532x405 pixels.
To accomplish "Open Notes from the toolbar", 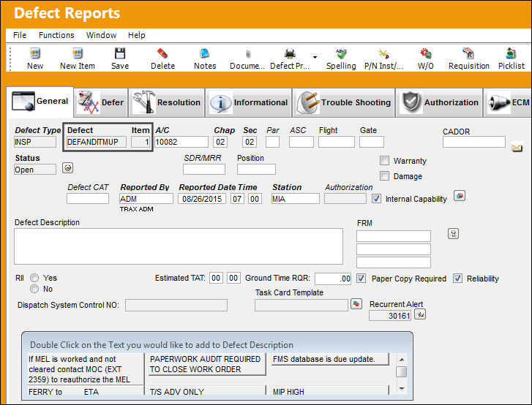I will 205,53.
